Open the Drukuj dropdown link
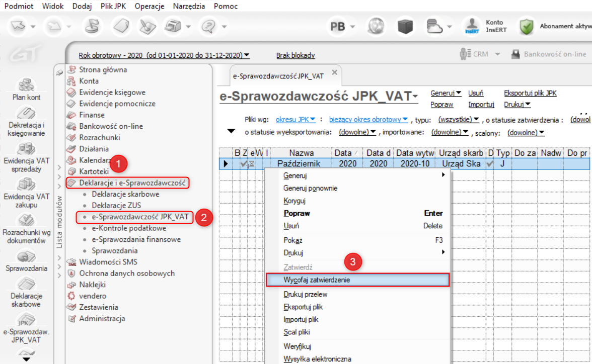592x364 pixels. coord(517,104)
